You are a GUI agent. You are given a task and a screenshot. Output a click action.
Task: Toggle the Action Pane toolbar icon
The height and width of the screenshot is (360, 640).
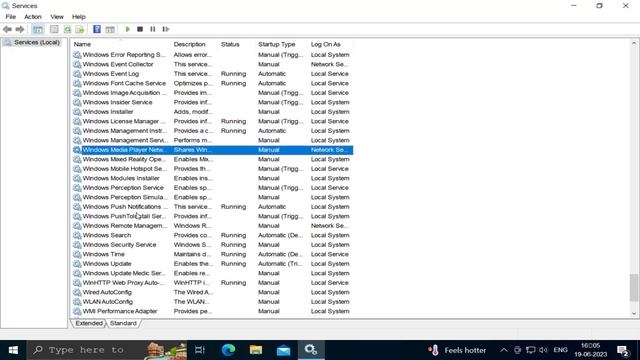click(110, 29)
